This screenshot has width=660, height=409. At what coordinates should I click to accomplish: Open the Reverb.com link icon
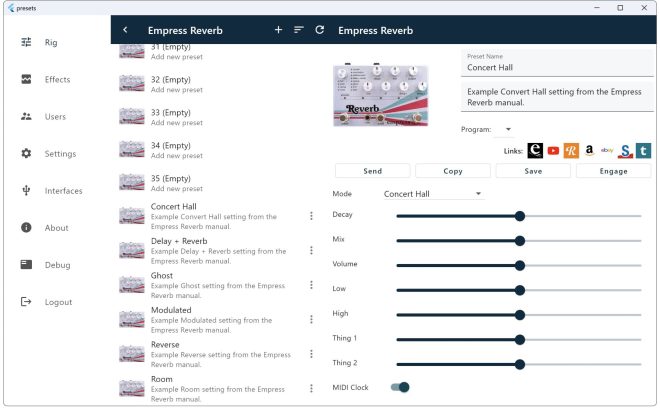571,151
